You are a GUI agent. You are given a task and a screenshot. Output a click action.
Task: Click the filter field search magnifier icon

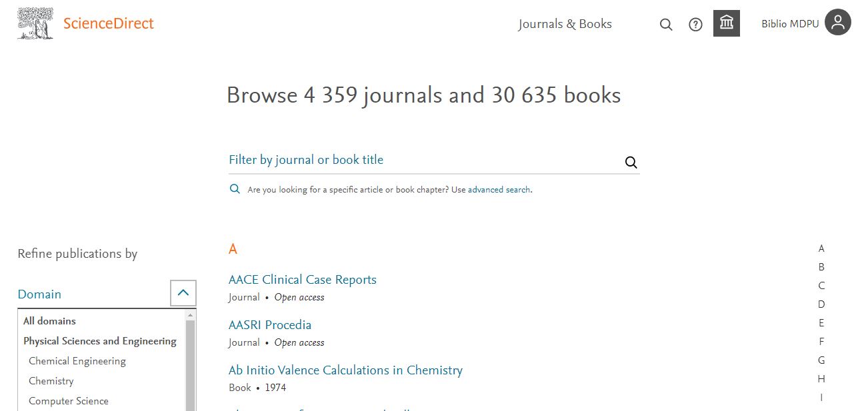point(631,162)
